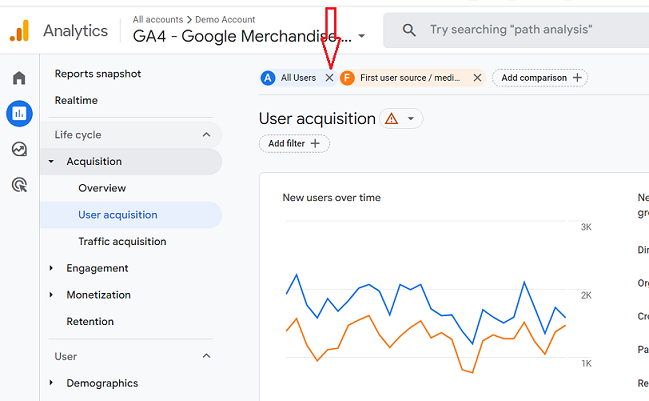649x401 pixels.
Task: Open Acquisition Overview
Action: tap(102, 188)
